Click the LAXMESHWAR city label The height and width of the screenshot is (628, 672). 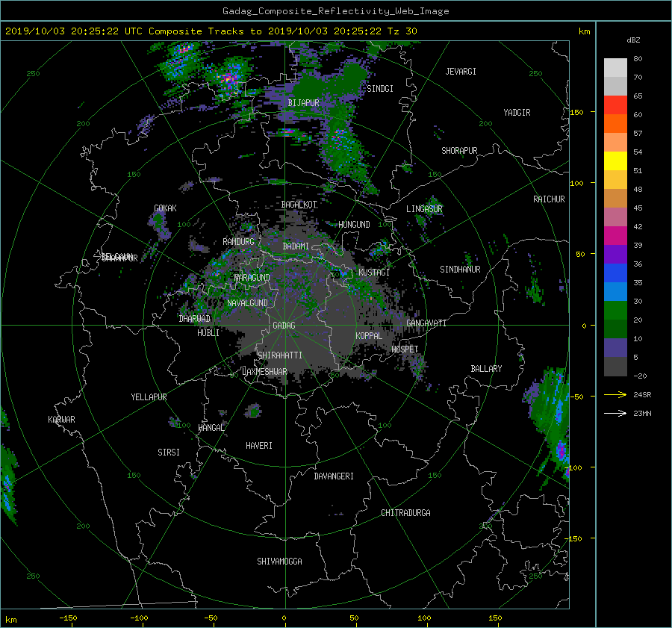tap(264, 372)
